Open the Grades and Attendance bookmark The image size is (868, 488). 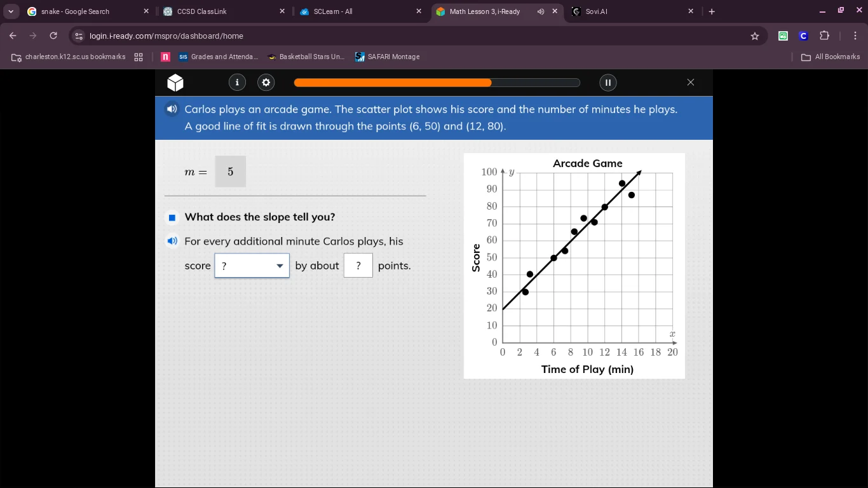[219, 57]
